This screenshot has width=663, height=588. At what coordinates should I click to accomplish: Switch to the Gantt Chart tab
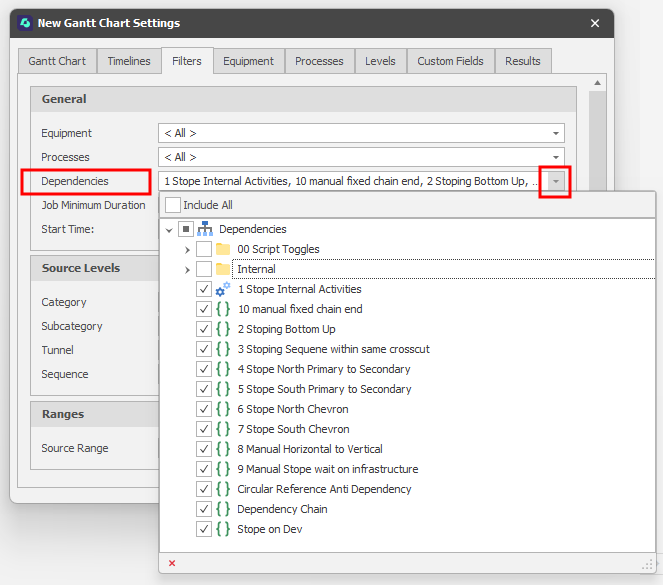point(57,61)
